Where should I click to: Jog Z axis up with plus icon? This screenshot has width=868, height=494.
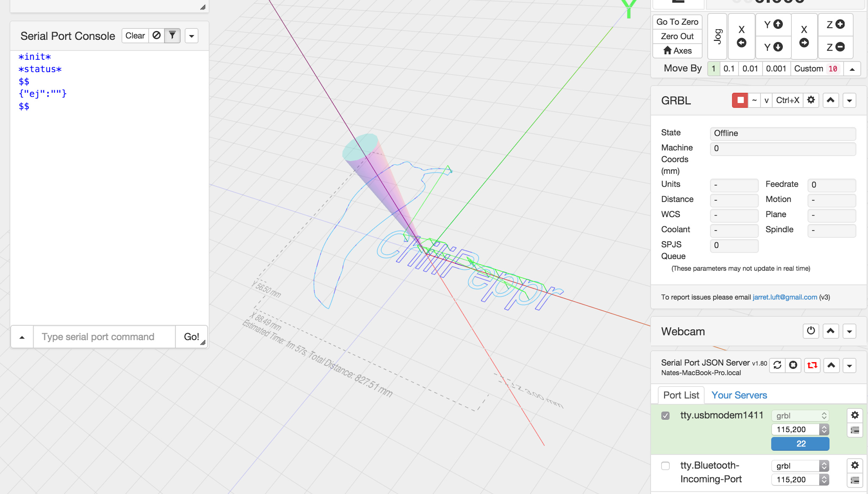pos(835,25)
